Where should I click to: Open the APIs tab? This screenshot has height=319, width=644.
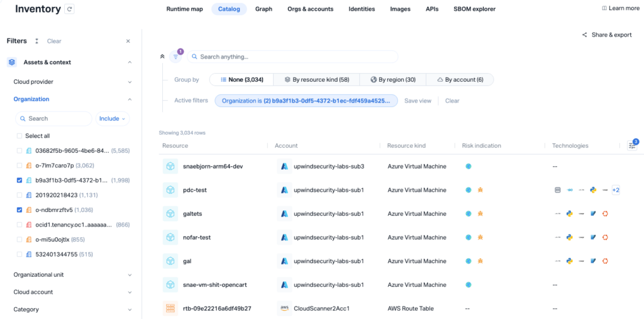point(432,9)
